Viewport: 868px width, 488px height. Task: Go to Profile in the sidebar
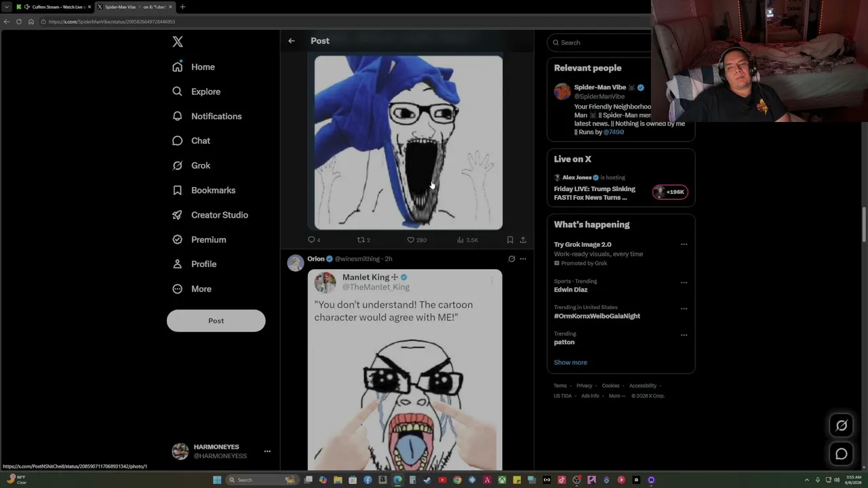pyautogui.click(x=194, y=264)
